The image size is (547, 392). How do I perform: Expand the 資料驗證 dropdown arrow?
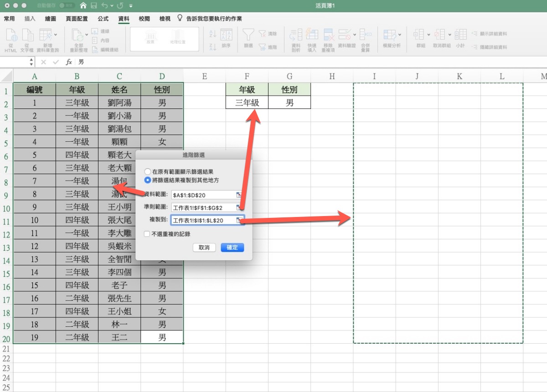point(354,35)
